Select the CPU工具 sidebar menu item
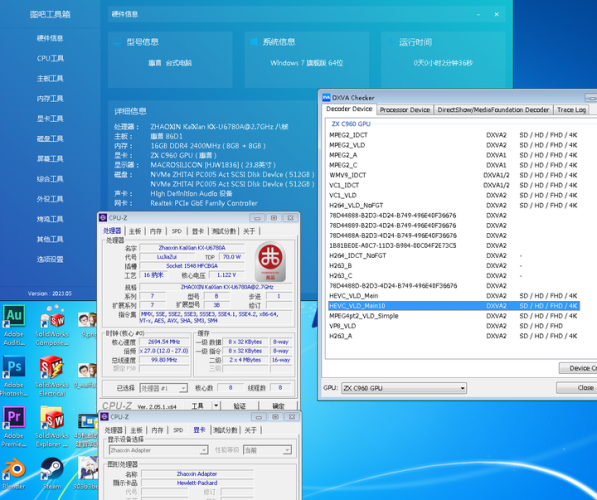 [x=50, y=58]
